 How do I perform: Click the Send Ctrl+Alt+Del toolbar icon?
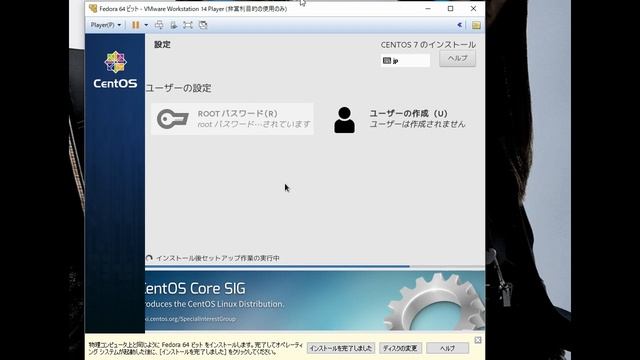tap(159, 25)
